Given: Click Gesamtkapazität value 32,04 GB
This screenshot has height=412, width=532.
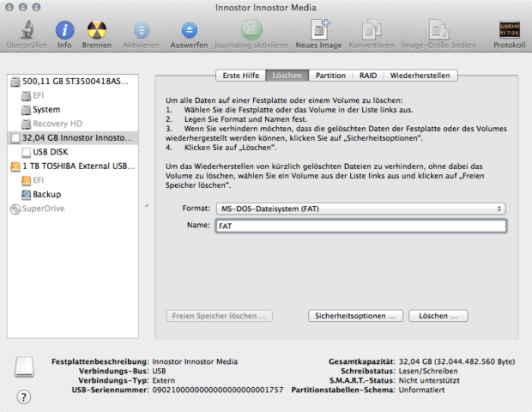Looking at the screenshot, I should (456, 361).
